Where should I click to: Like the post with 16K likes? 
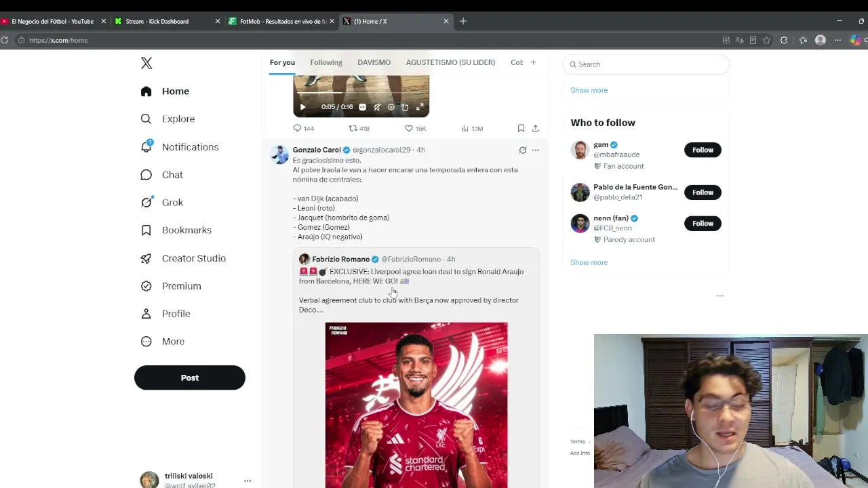pos(415,128)
